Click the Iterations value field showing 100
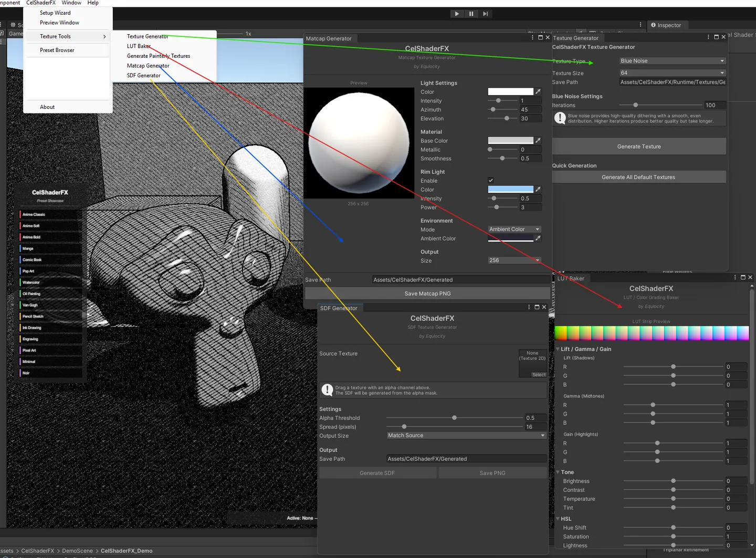Viewport: 756px width, 558px height. click(715, 105)
